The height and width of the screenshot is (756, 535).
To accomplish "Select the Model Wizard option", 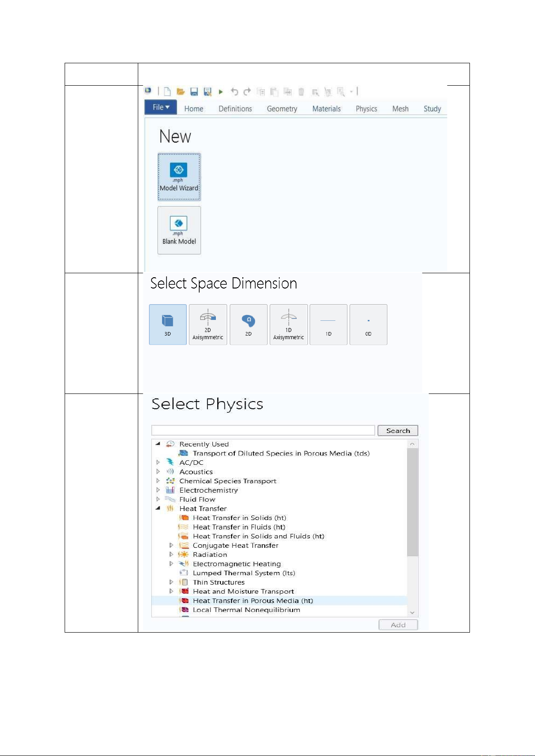I will click(179, 177).
